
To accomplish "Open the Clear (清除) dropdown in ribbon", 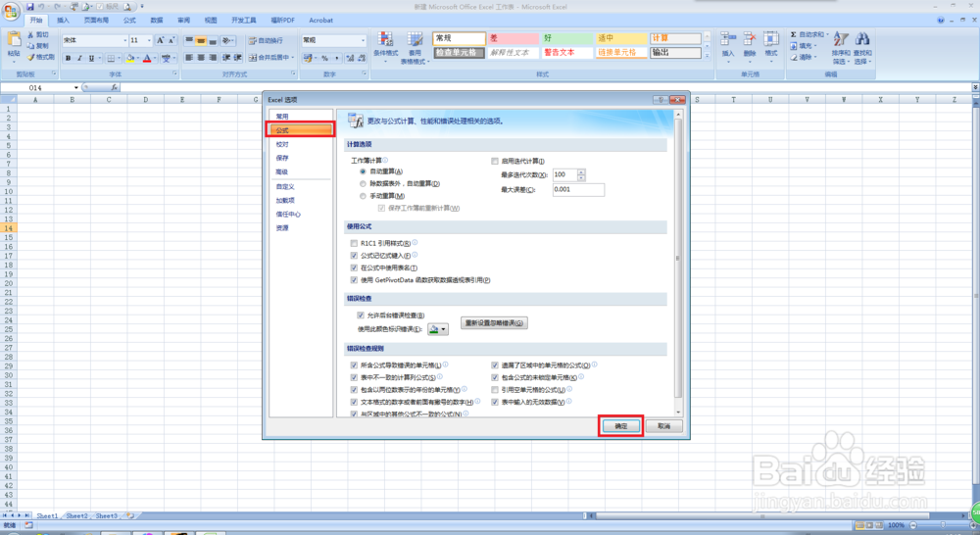I will pos(804,57).
